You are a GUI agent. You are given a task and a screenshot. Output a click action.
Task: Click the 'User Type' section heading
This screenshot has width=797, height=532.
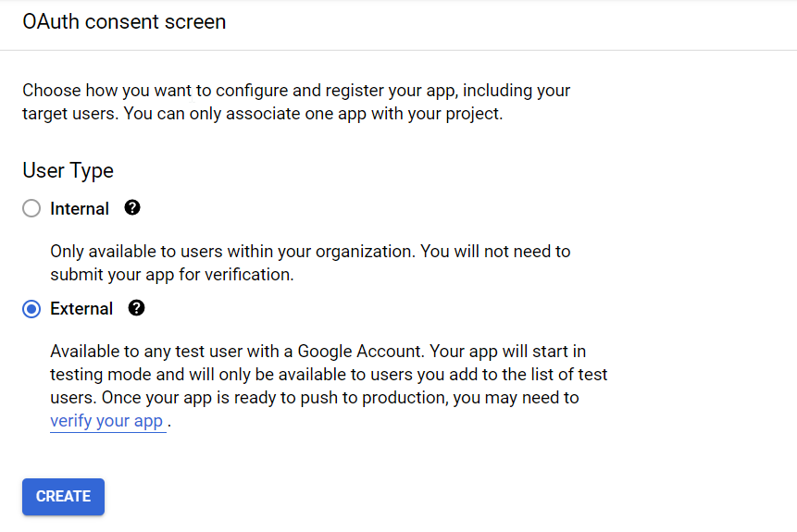coord(68,171)
